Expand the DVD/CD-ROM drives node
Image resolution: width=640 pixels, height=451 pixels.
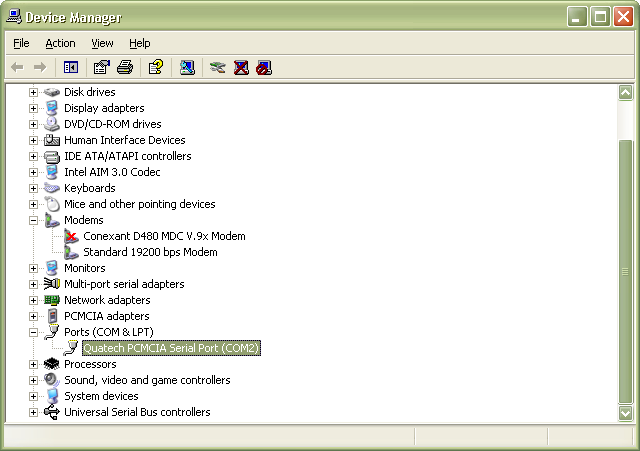(x=33, y=124)
